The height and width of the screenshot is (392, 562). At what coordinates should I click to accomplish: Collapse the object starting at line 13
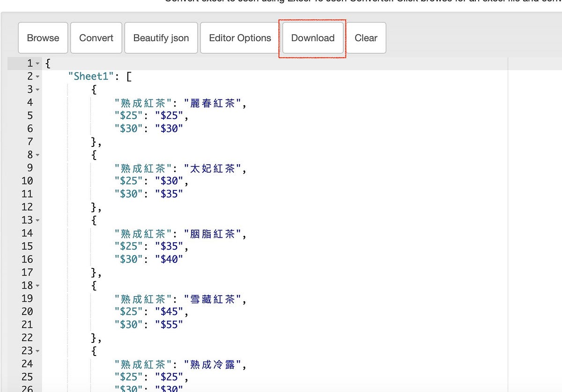(x=37, y=220)
